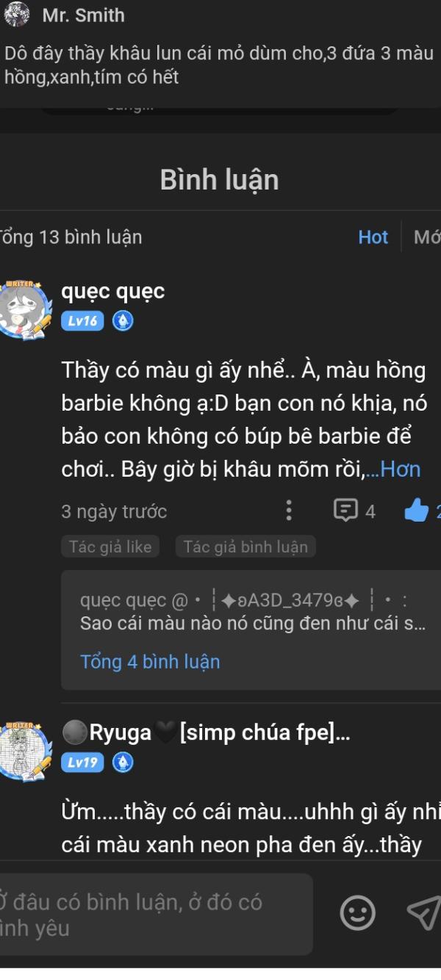Tap the Tác giả bình luận tag

click(x=245, y=547)
